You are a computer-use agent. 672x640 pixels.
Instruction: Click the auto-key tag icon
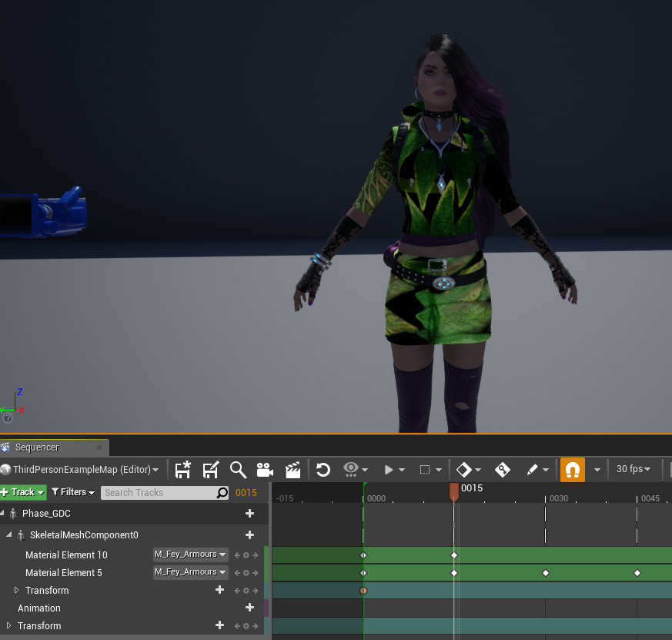coord(503,470)
